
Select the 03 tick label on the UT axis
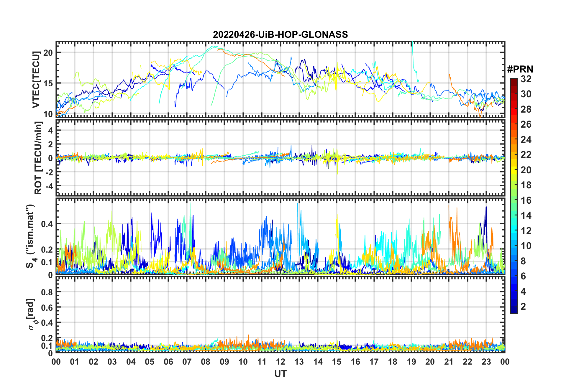[112, 362]
